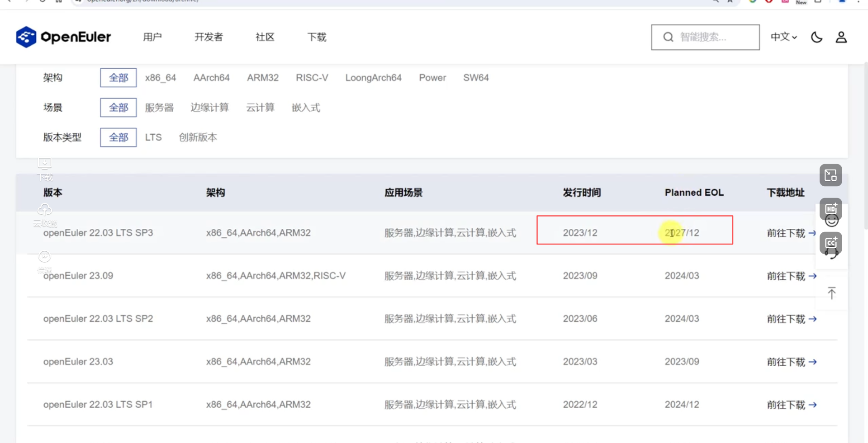Click the openEuler 22.03 LTS SP1 version name
This screenshot has width=868, height=443.
tap(98, 405)
